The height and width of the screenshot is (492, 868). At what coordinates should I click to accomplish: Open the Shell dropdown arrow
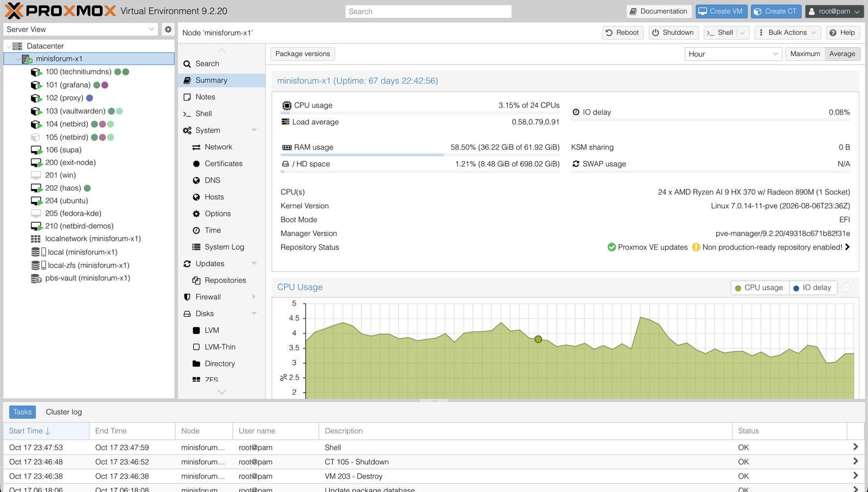tap(743, 33)
